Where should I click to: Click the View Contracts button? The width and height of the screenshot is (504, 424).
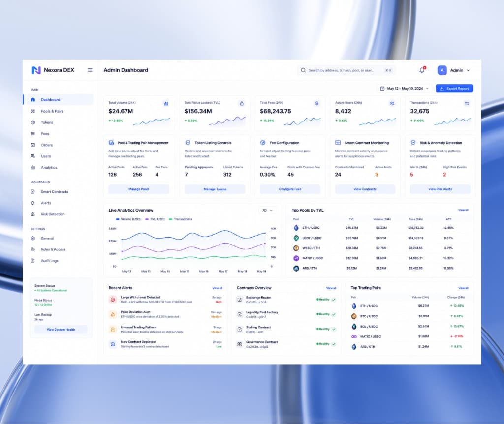coord(365,189)
